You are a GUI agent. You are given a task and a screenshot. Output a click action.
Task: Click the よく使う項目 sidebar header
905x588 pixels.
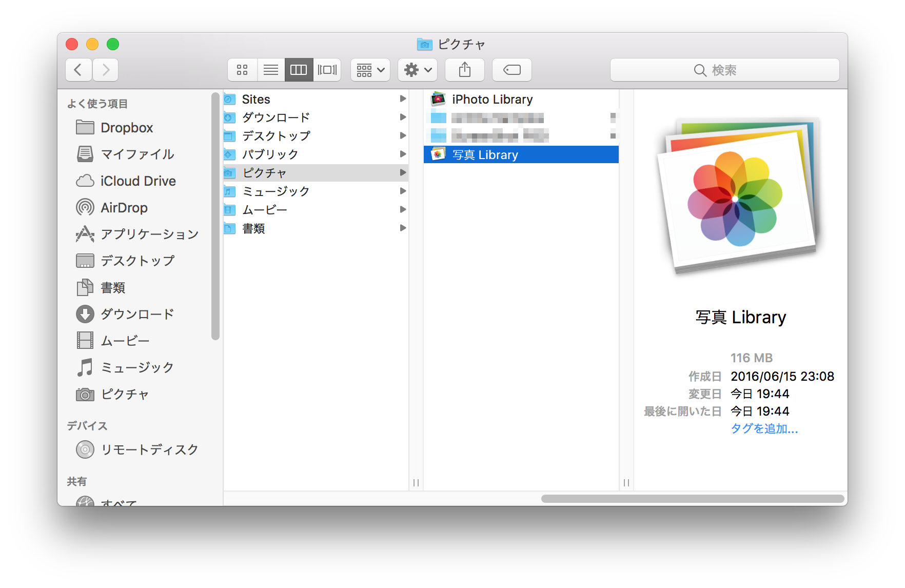point(97,104)
